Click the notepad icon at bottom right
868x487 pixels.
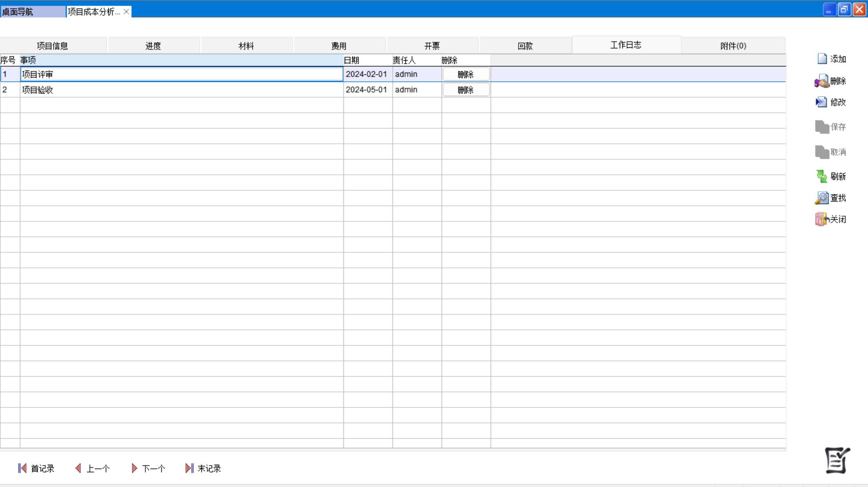coord(837,460)
